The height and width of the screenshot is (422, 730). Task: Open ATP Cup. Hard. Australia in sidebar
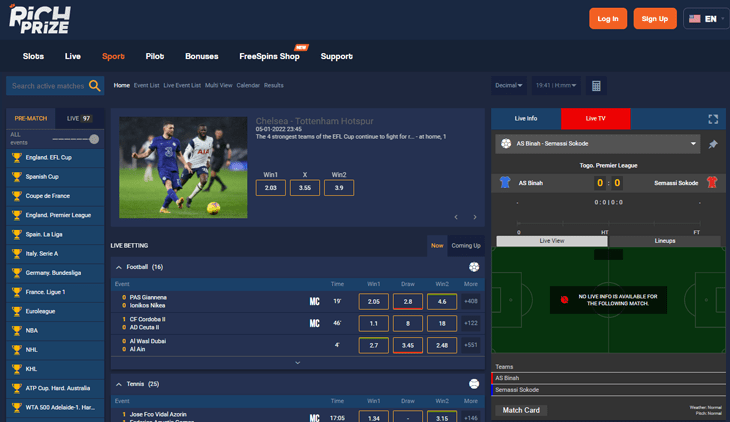coord(55,388)
